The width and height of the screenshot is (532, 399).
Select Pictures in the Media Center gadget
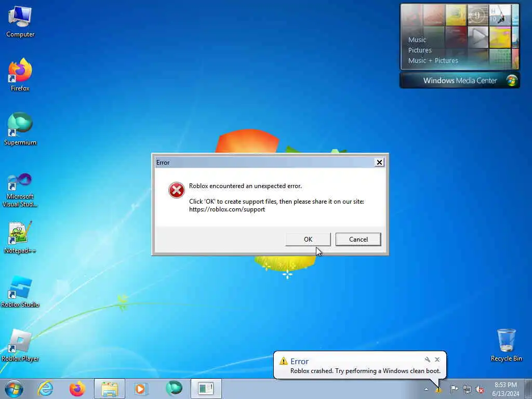point(420,50)
